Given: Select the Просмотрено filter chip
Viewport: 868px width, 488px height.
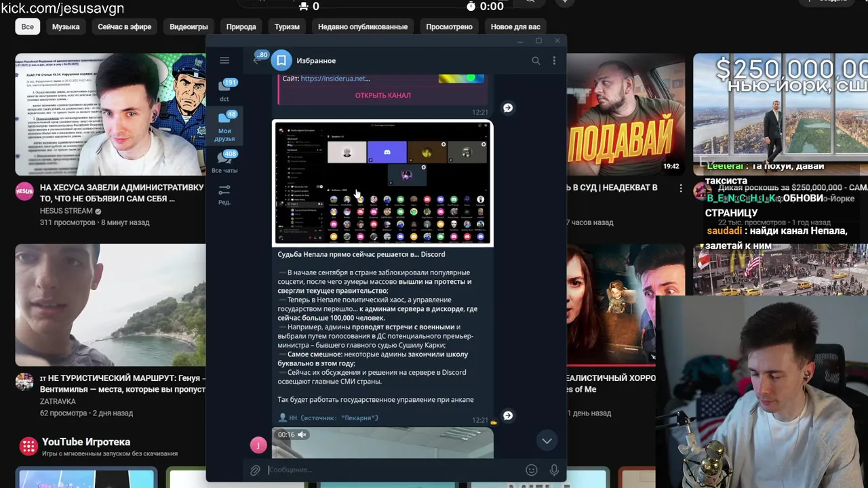Looking at the screenshot, I should pyautogui.click(x=449, y=26).
